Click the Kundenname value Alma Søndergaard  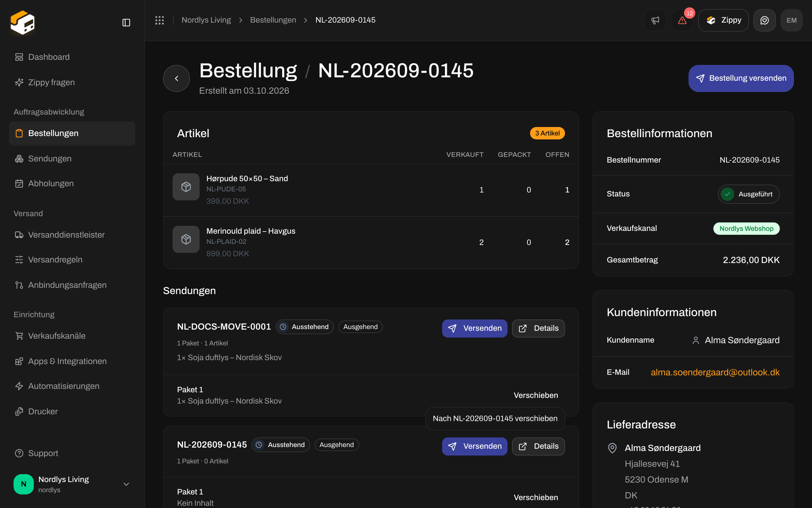click(742, 340)
